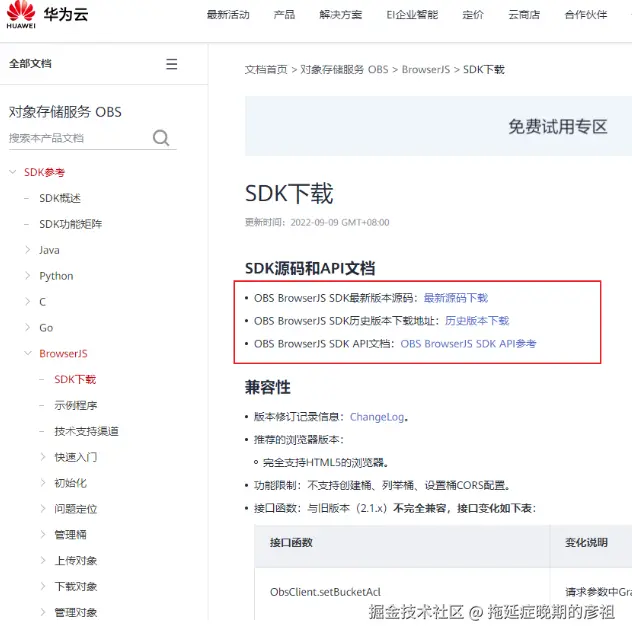Click the search magnifier icon

[x=161, y=138]
